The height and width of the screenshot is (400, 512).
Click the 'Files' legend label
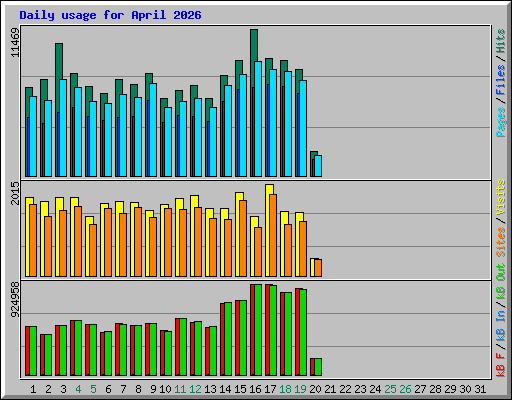(501, 80)
